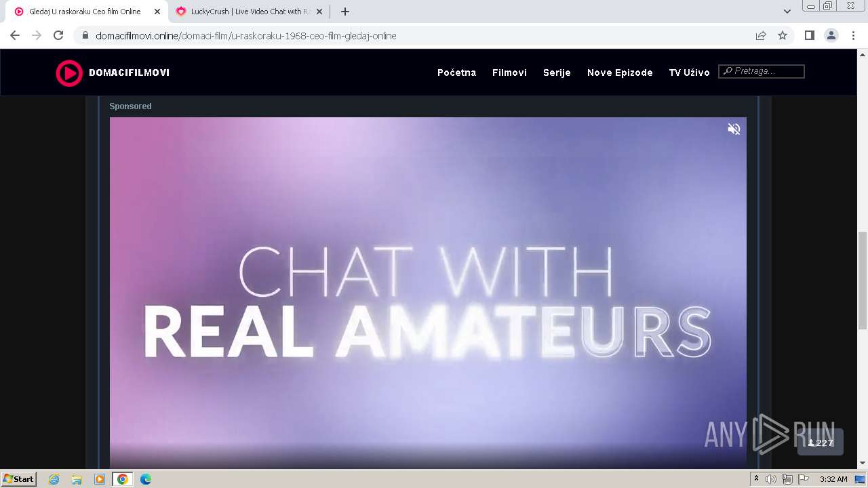Viewport: 868px width, 488px height.
Task: Open media player taskbar icon
Action: pyautogui.click(x=100, y=479)
